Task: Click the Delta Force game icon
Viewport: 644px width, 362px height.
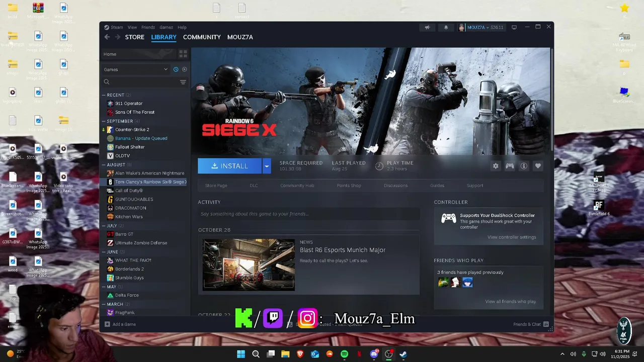Action: [110, 295]
